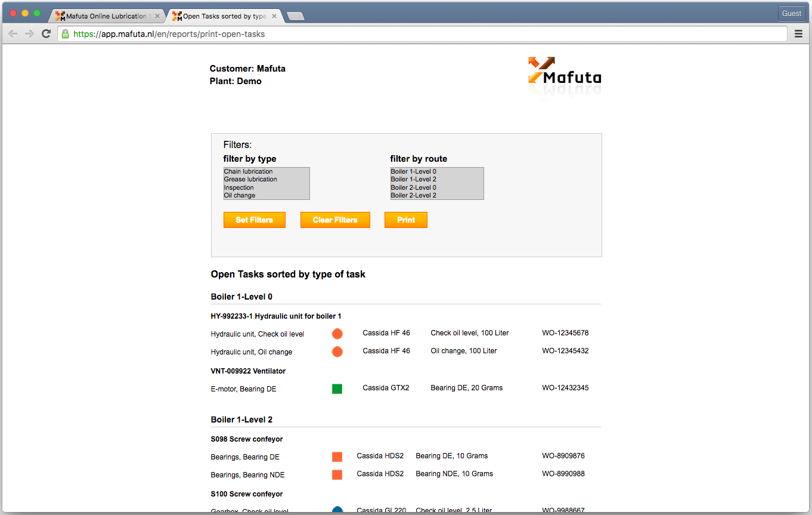Click S098 Screw confeyor heading
Image resolution: width=812 pixels, height=515 pixels.
point(247,439)
